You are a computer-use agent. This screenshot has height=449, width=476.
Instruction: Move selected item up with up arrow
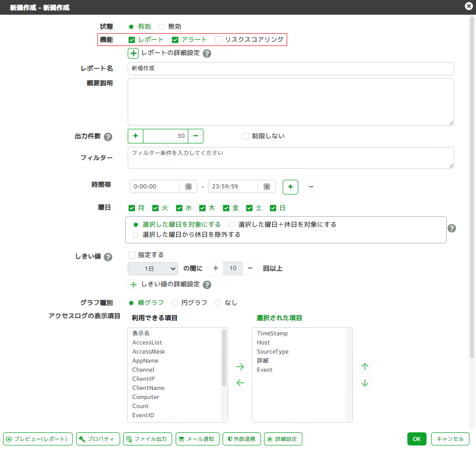click(x=365, y=367)
